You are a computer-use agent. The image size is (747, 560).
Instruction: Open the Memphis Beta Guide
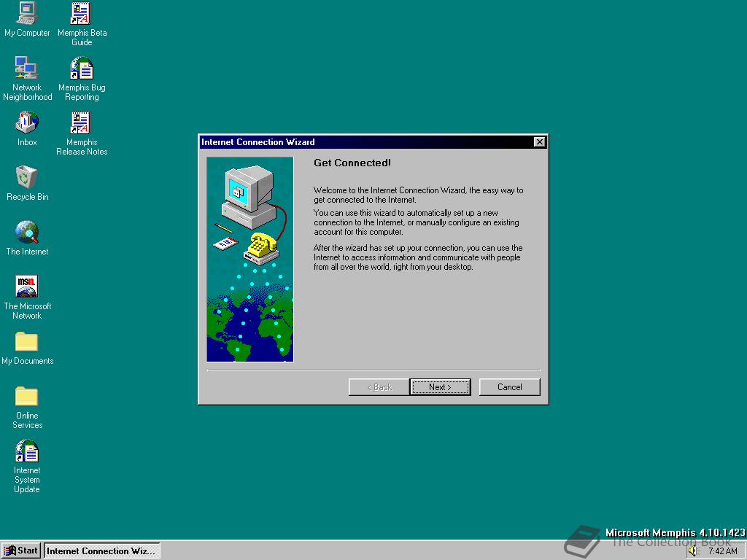[81, 13]
